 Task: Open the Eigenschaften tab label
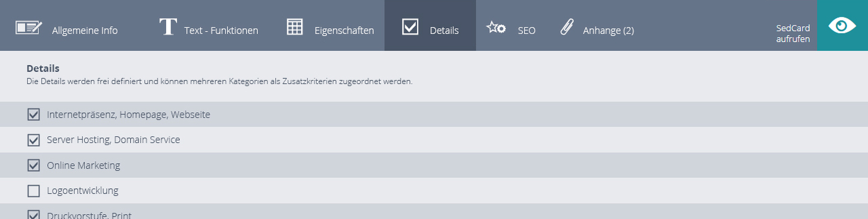point(344,31)
